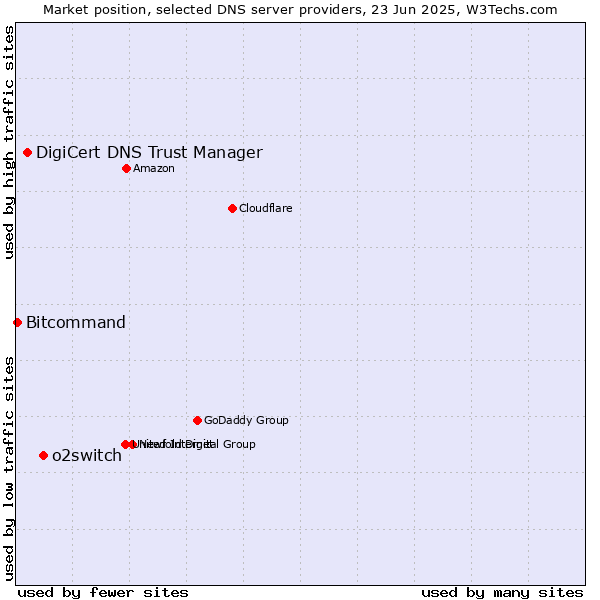Screen dimensions: 600x600
Task: Select the 'GoDaddy Group' label
Action: click(246, 420)
